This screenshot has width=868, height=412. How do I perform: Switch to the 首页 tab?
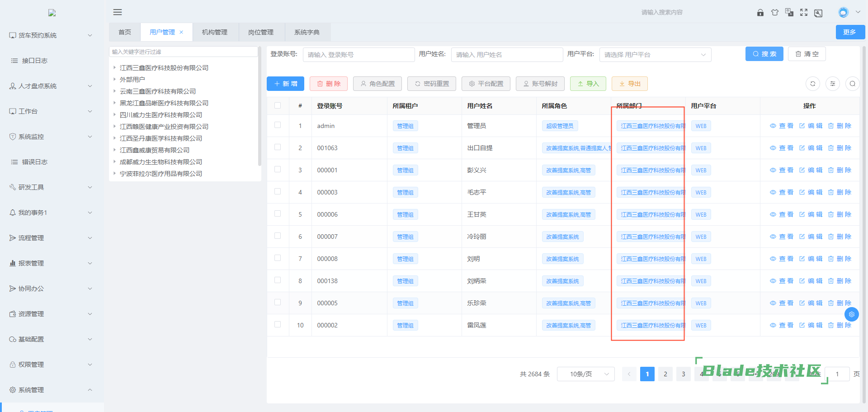(x=125, y=32)
